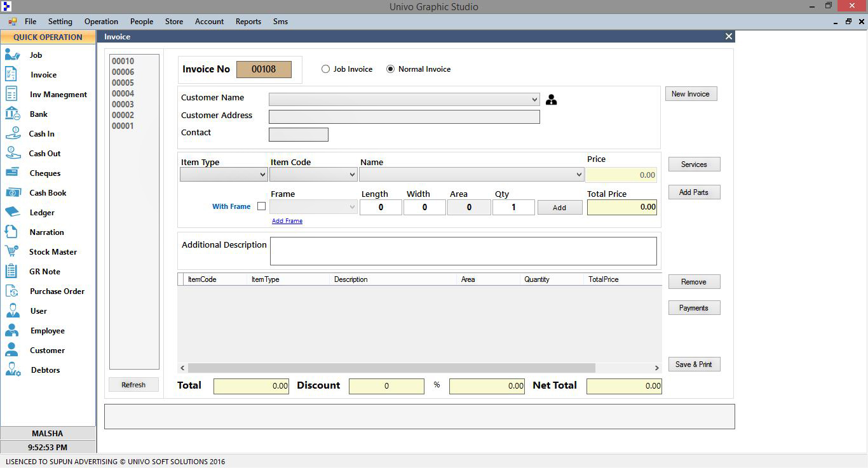Open Stock Master from sidebar
868x468 pixels.
pyautogui.click(x=52, y=252)
